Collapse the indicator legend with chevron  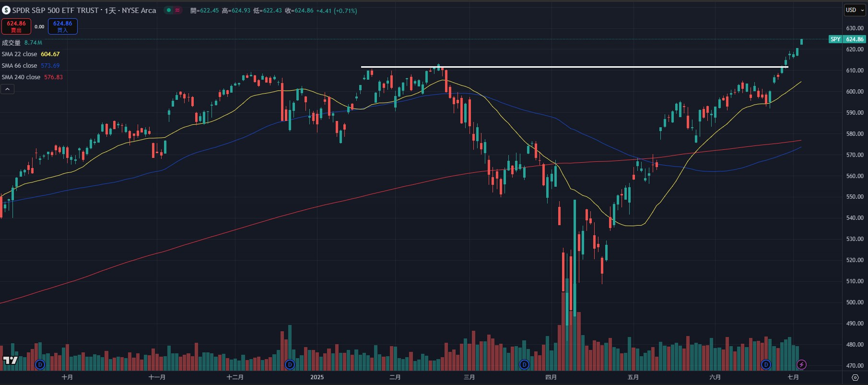pyautogui.click(x=7, y=89)
